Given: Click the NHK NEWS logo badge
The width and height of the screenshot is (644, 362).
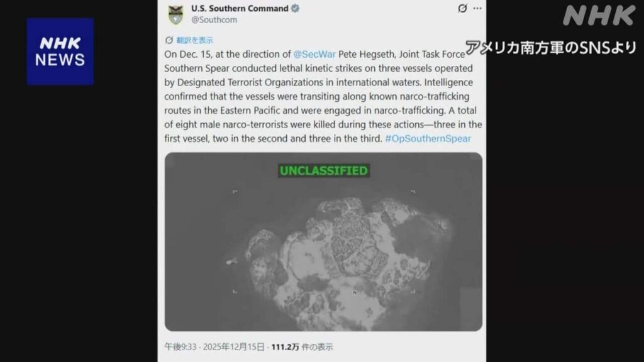Looking at the screenshot, I should click(x=60, y=52).
